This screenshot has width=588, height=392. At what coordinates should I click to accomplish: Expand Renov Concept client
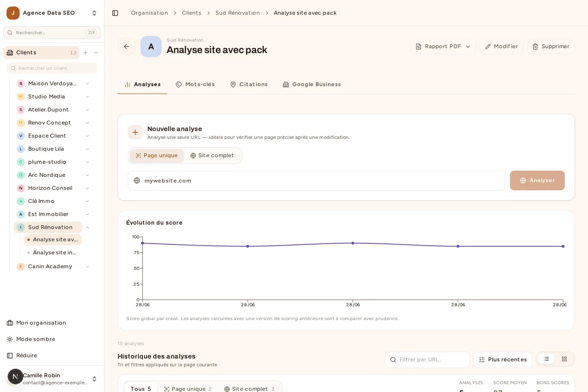(87, 123)
